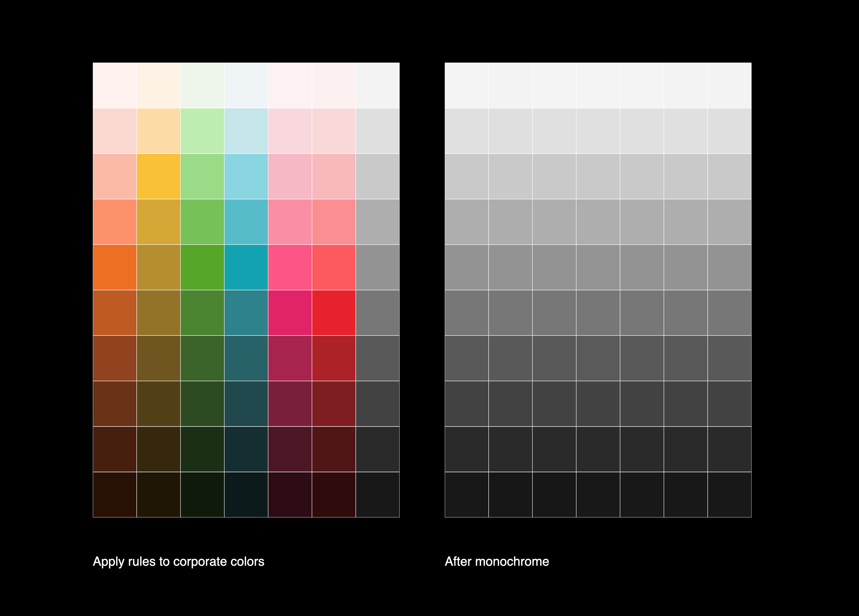Click the bright teal swatch in the fourth column
Viewport: 859px width, 616px height.
click(x=246, y=267)
